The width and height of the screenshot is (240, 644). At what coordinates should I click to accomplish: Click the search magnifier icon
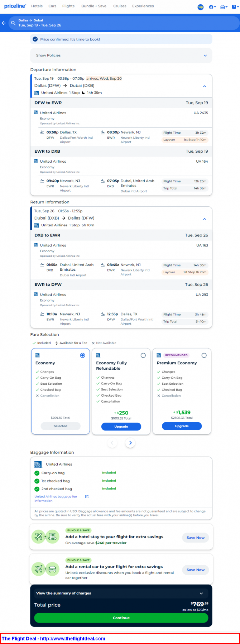[x=13, y=23]
